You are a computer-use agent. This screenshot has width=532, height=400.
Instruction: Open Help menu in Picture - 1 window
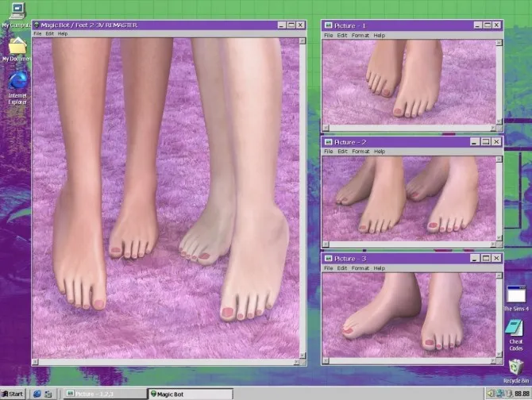(380, 35)
